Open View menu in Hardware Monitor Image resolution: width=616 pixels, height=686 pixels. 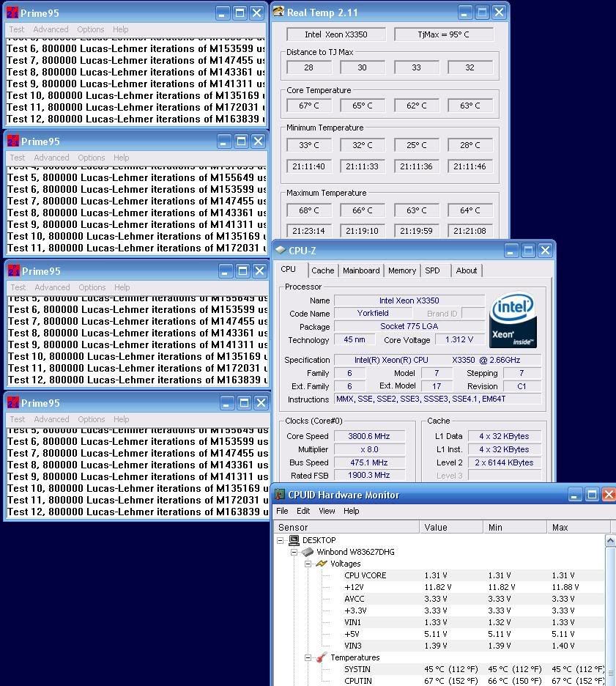[x=327, y=511]
